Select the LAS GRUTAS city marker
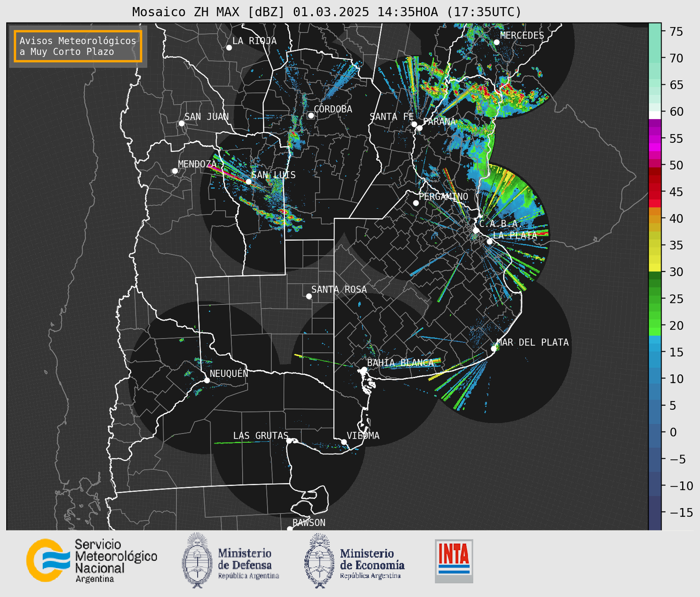The image size is (700, 597). 289,441
